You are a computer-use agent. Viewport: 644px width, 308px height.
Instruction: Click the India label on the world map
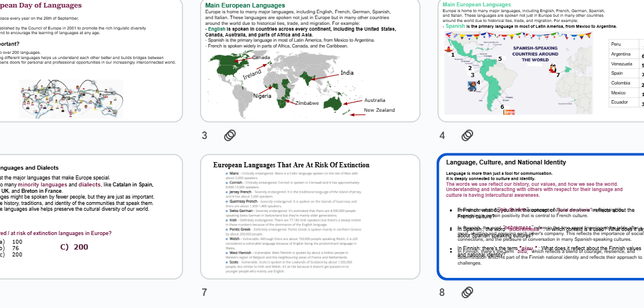[347, 73]
